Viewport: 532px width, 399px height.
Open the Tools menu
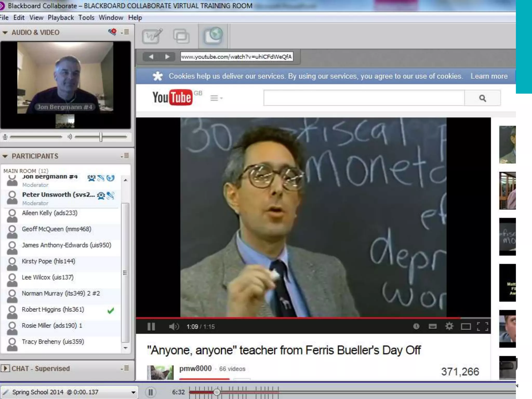tap(86, 18)
